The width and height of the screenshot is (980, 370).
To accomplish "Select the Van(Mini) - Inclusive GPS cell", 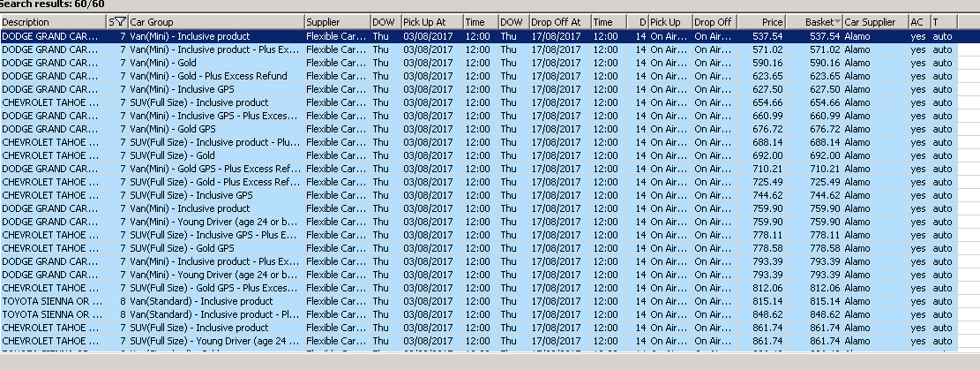I will (216, 89).
